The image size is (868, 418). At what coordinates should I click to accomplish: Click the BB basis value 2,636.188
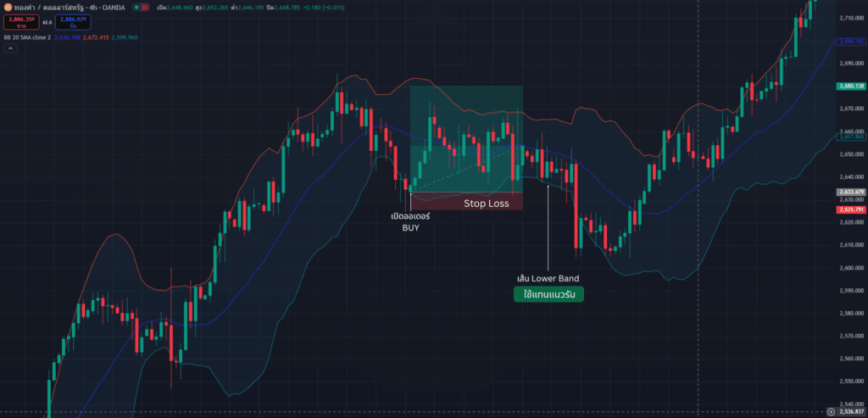click(x=67, y=37)
